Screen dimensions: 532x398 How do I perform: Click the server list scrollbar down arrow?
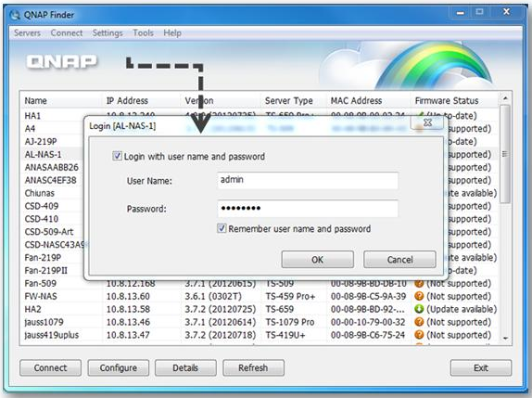[505, 339]
